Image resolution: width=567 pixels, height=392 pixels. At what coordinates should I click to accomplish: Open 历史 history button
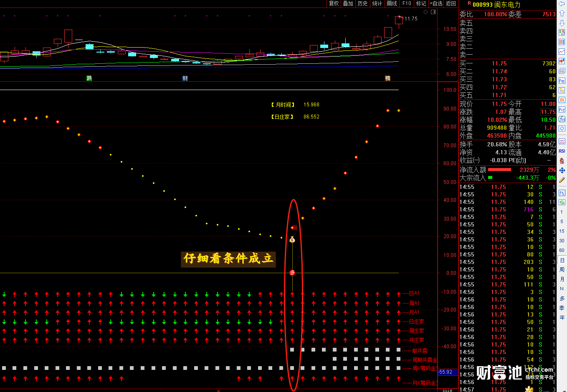[363, 3]
